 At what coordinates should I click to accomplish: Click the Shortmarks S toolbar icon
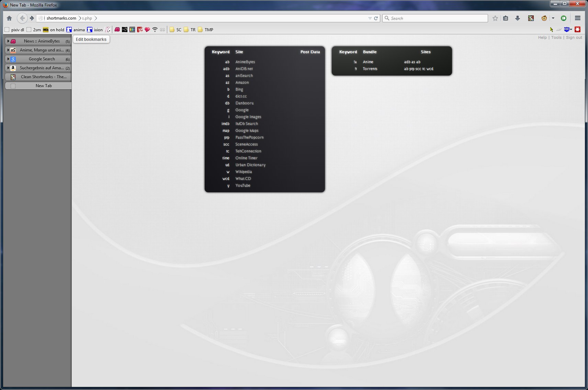(x=531, y=18)
